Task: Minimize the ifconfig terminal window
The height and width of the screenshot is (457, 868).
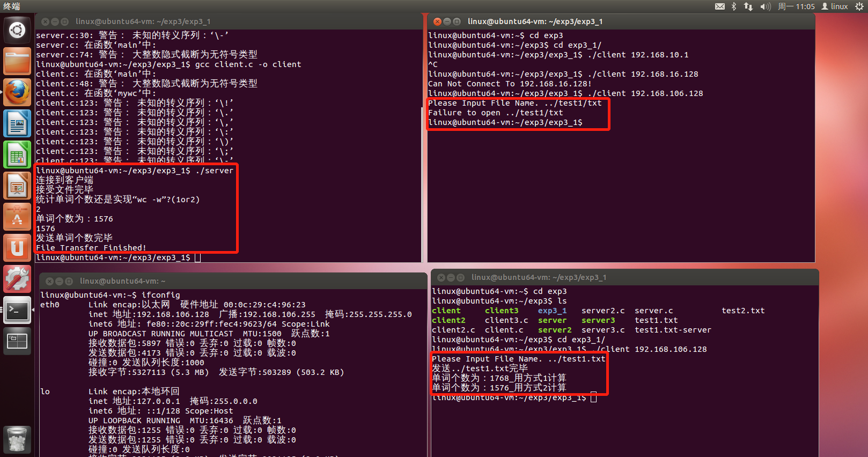Action: [x=59, y=281]
